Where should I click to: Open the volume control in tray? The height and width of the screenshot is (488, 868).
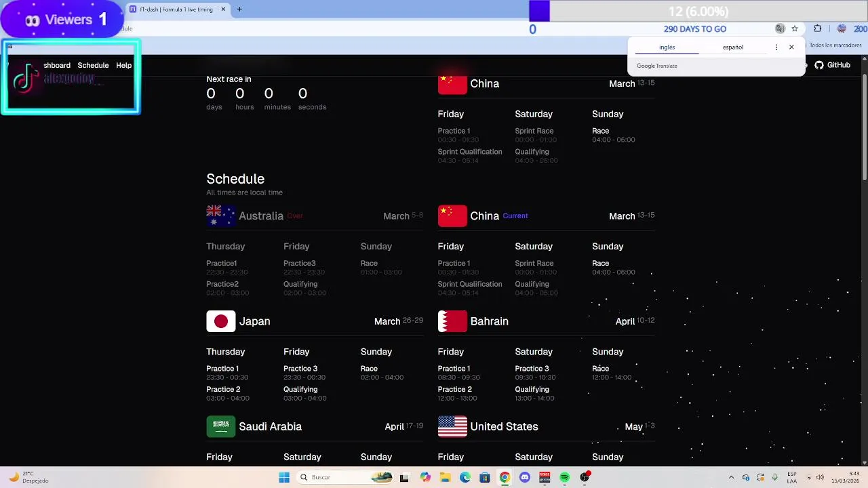click(820, 477)
